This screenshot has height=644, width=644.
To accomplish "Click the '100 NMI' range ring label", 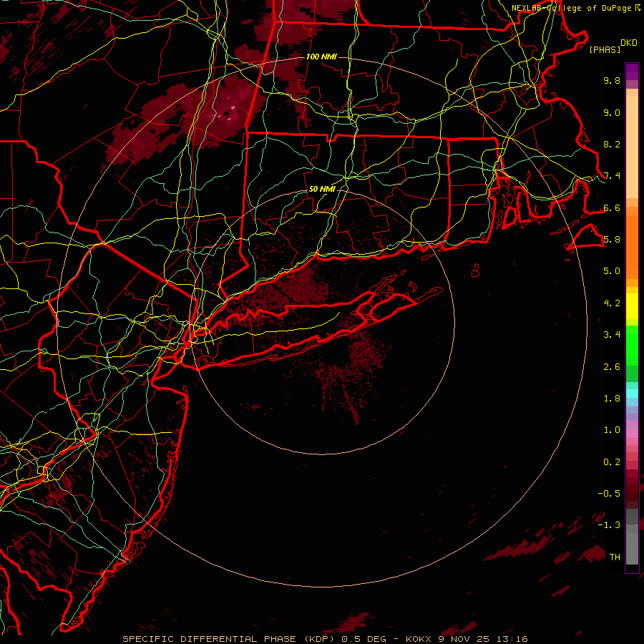I will (x=321, y=57).
